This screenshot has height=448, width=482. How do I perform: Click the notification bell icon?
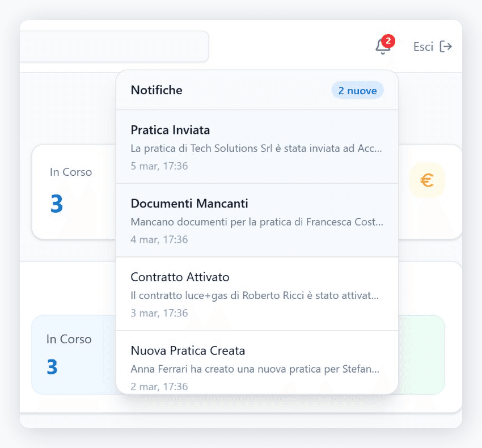click(383, 47)
